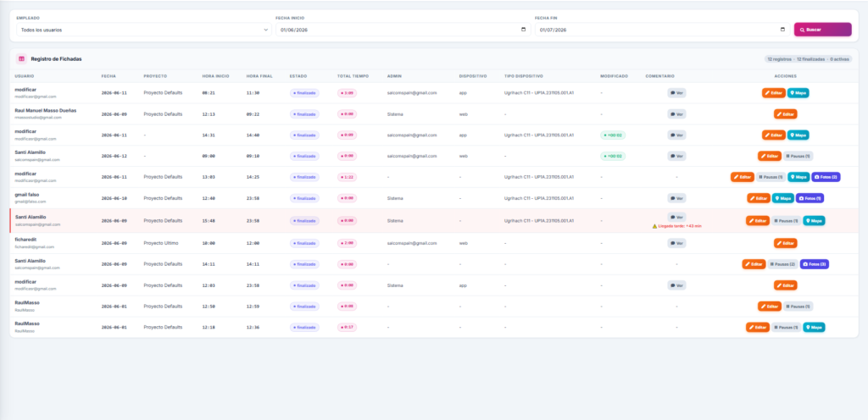Open Mapa for modificar entry starting at 08:21
The height and width of the screenshot is (420, 868).
click(x=798, y=93)
